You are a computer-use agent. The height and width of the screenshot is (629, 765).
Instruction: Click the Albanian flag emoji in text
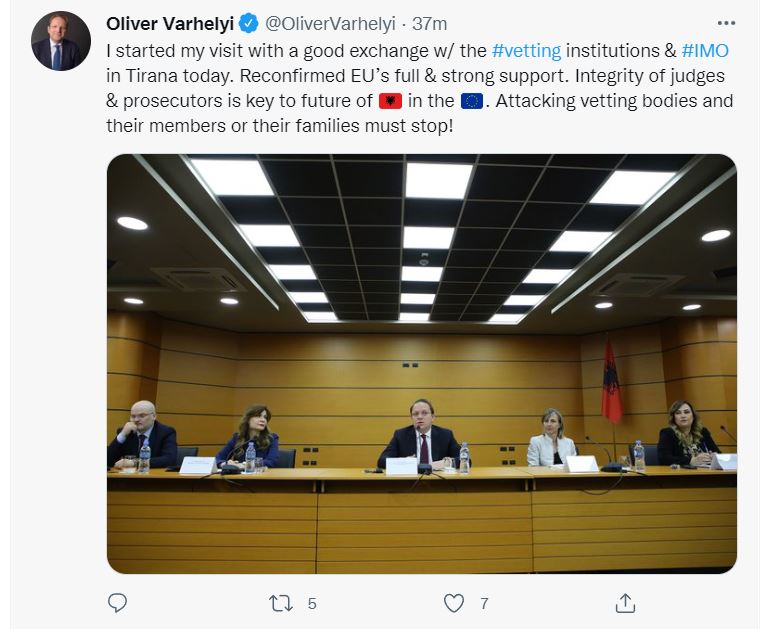coord(389,101)
